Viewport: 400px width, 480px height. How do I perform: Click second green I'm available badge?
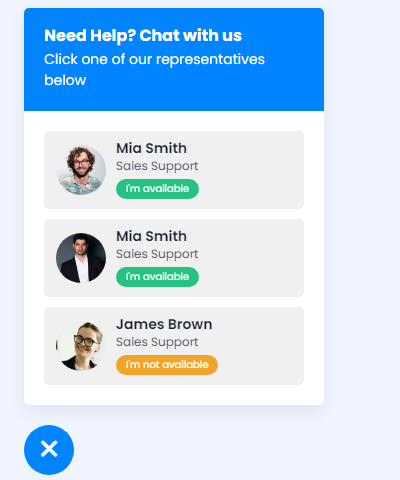coord(157,277)
